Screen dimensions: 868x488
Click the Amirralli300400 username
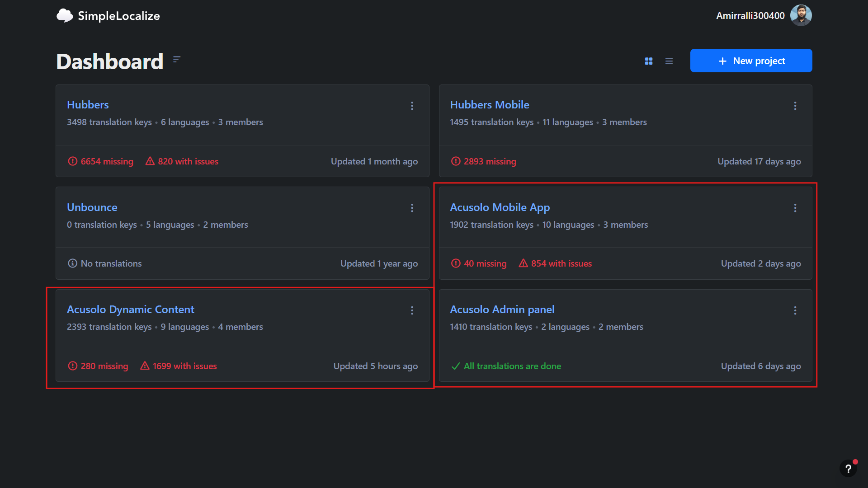pos(750,15)
